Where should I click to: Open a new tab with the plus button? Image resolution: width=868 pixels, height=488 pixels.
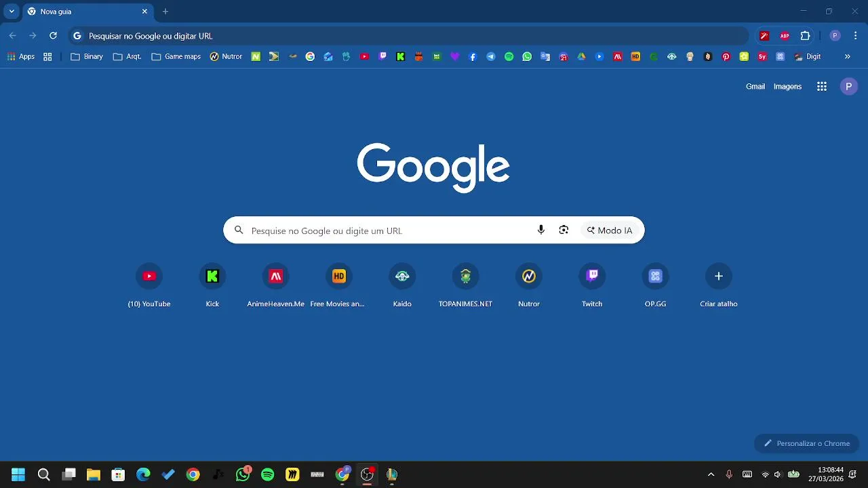165,12
